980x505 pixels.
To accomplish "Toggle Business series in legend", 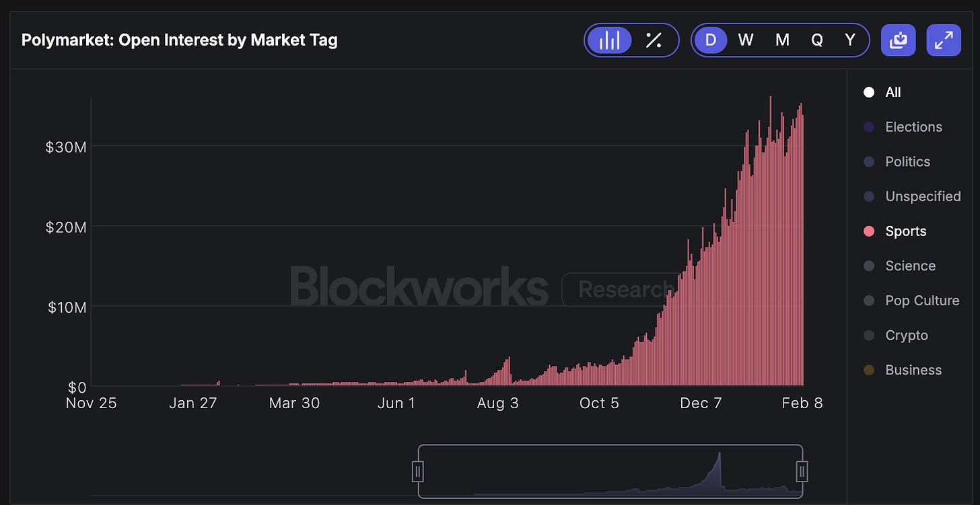I will point(902,370).
